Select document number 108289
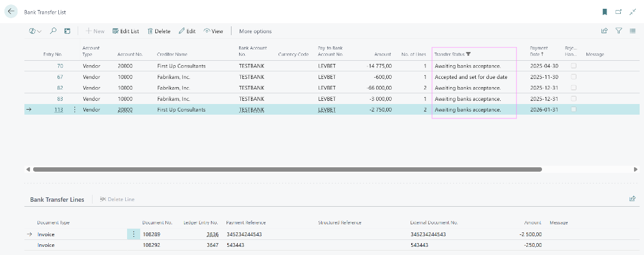 coord(151,234)
